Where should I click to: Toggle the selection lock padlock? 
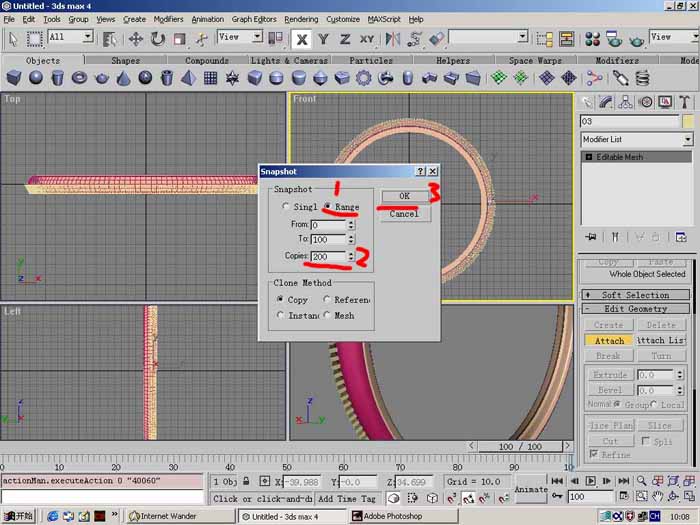pos(246,481)
